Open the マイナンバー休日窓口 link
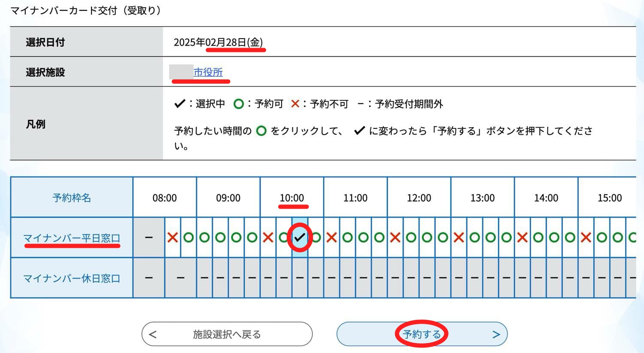Image resolution: width=644 pixels, height=353 pixels. pos(72,278)
